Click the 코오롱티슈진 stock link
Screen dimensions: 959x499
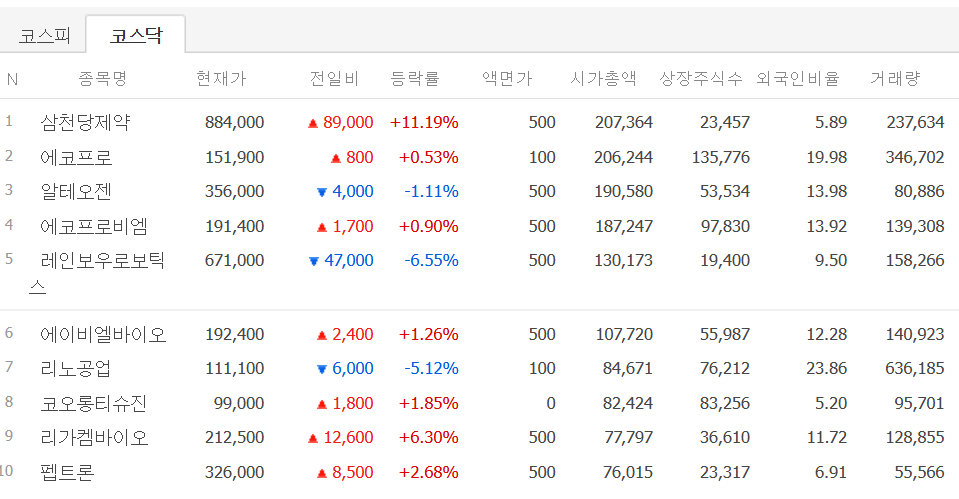pyautogui.click(x=94, y=403)
